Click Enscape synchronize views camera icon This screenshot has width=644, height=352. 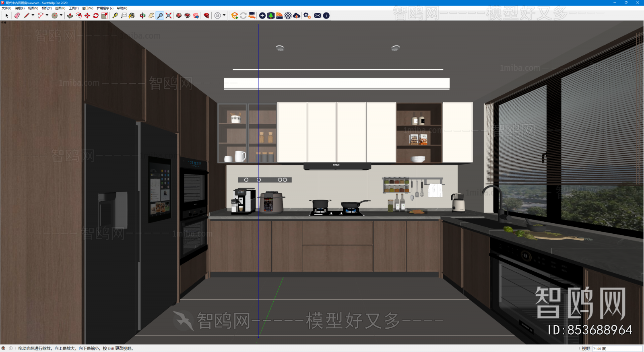tap(252, 16)
